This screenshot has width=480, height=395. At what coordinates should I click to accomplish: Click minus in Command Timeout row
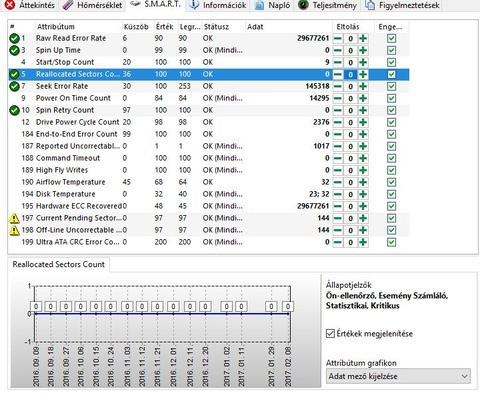[x=338, y=158]
